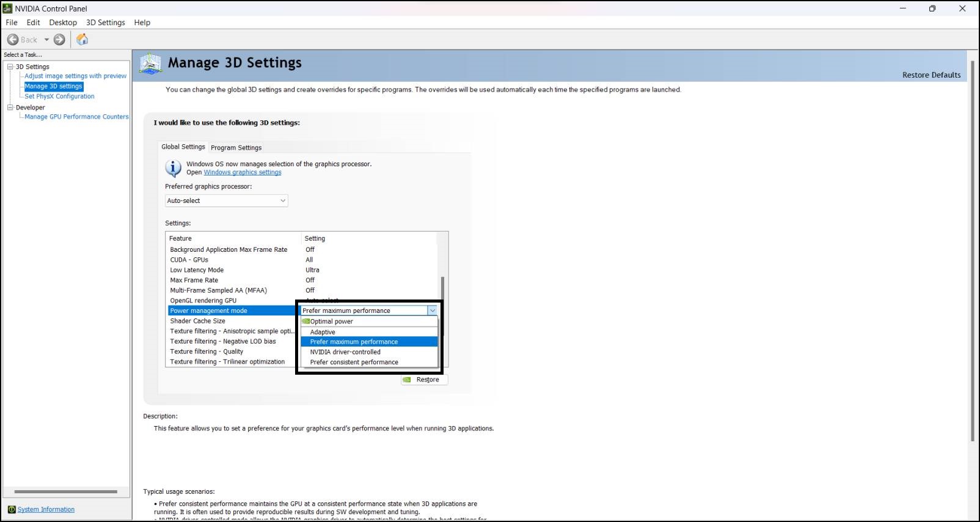Click the Home icon in toolbar

click(82, 40)
